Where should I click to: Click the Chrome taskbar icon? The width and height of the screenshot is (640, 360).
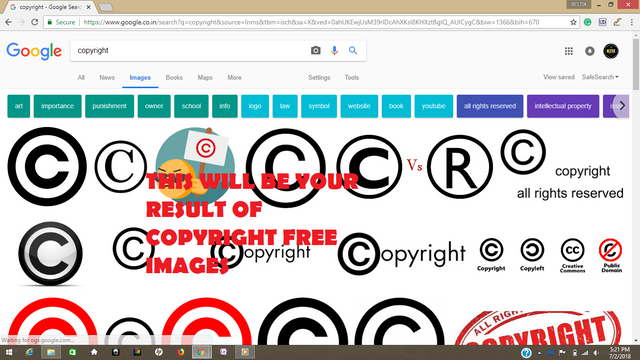[x=201, y=352]
